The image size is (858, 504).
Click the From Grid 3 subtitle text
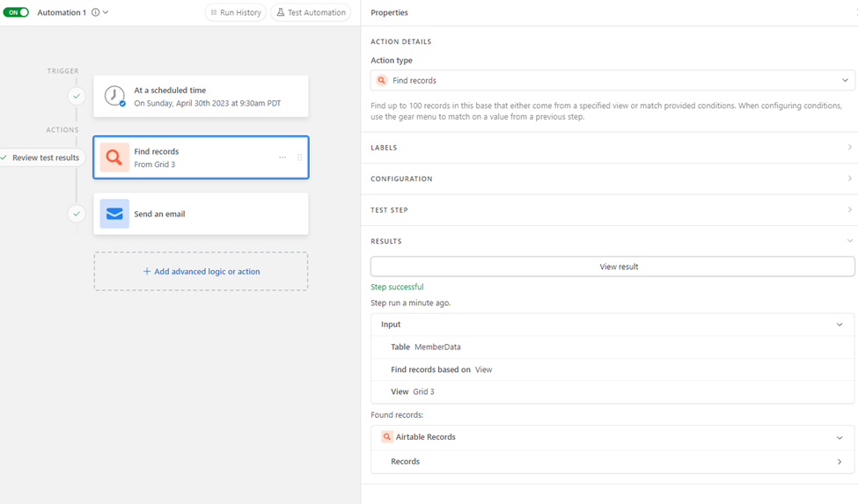(x=155, y=164)
